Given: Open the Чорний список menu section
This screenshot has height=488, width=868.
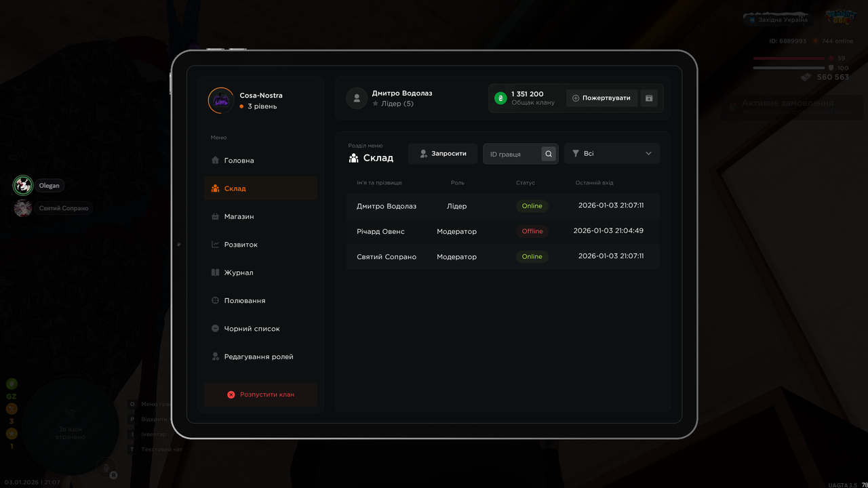Looking at the screenshot, I should (260, 329).
